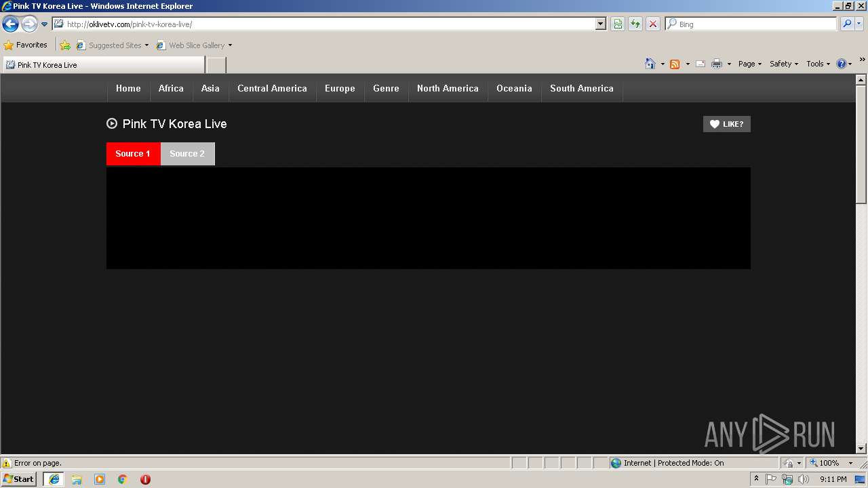Viewport: 868px width, 488px height.
Task: Open the Europe navigation item
Action: [340, 89]
